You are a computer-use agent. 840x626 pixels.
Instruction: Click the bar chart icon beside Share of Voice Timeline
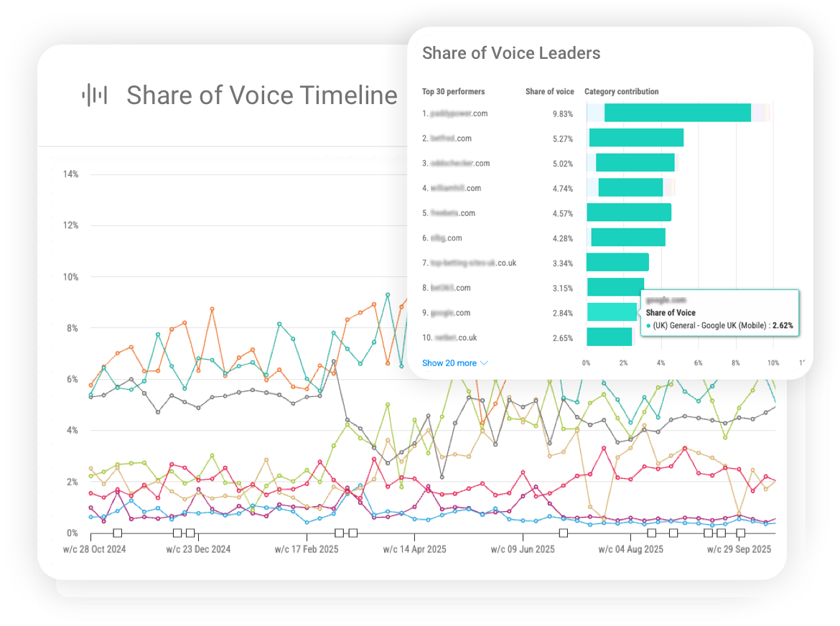[x=95, y=94]
